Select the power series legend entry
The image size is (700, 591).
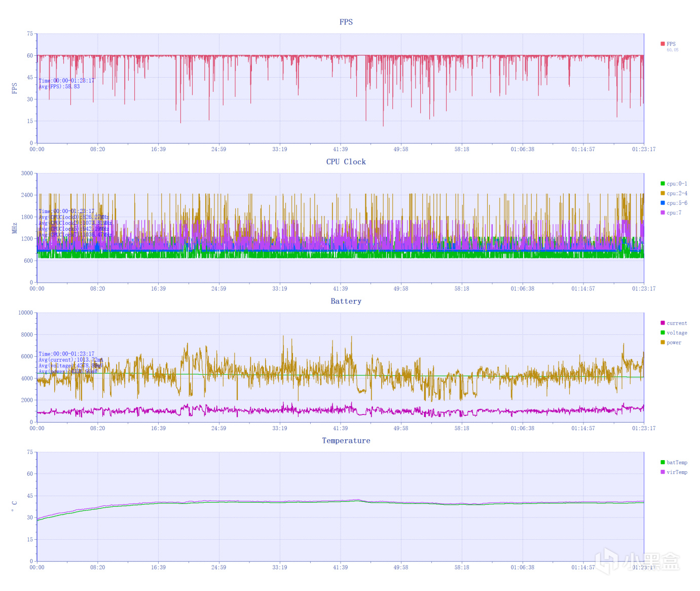[x=671, y=342]
